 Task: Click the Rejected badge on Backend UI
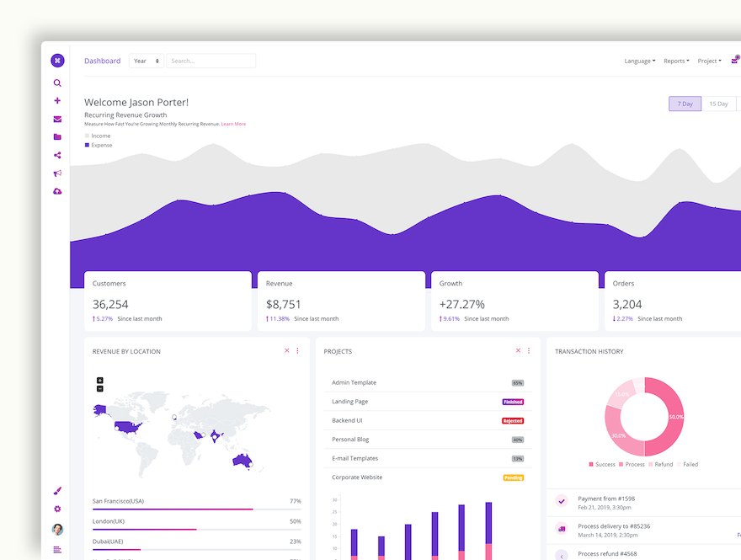(513, 421)
